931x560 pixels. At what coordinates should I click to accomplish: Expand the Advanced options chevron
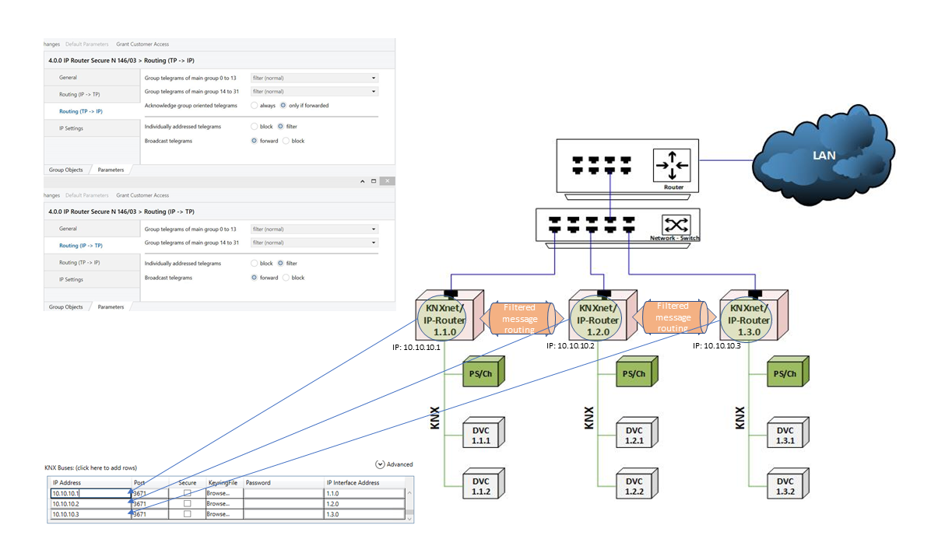[381, 464]
